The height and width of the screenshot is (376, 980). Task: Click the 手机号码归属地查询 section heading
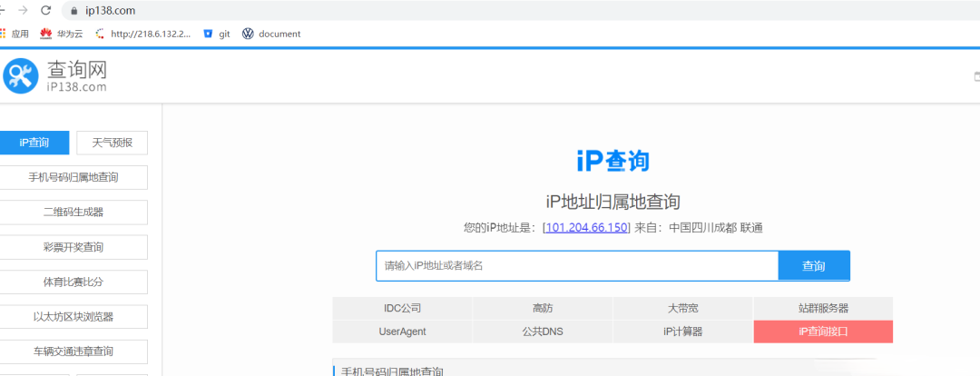(x=393, y=371)
